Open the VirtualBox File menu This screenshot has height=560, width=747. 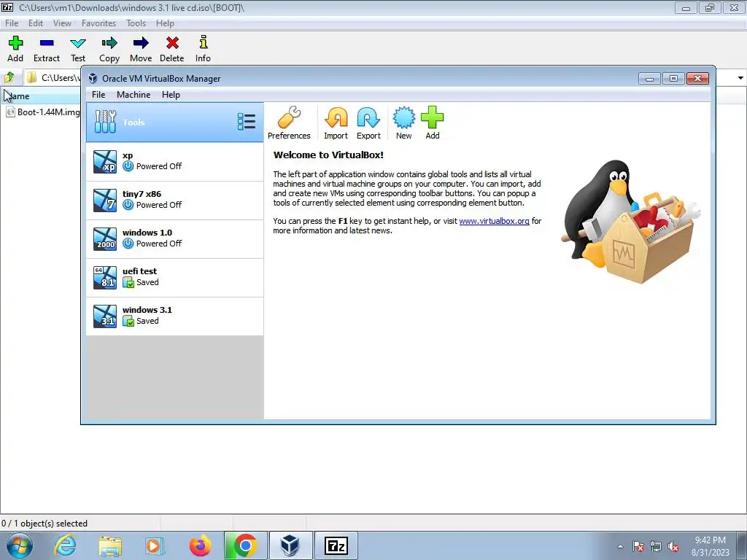[98, 95]
